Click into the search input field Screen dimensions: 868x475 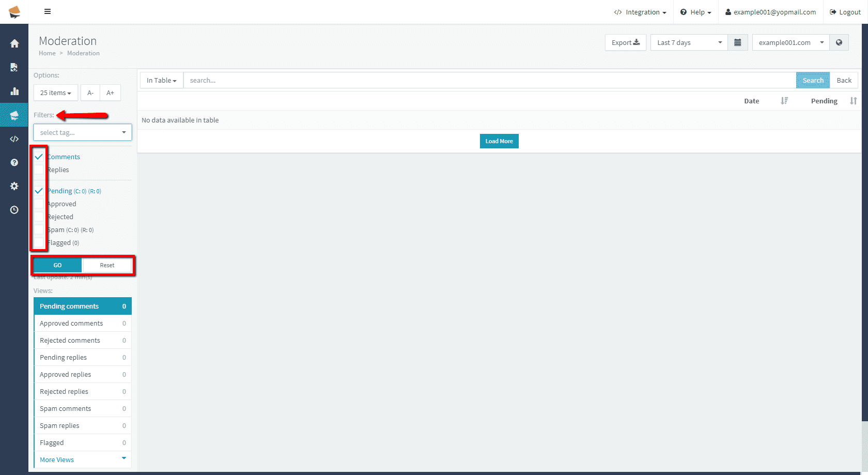click(489, 80)
